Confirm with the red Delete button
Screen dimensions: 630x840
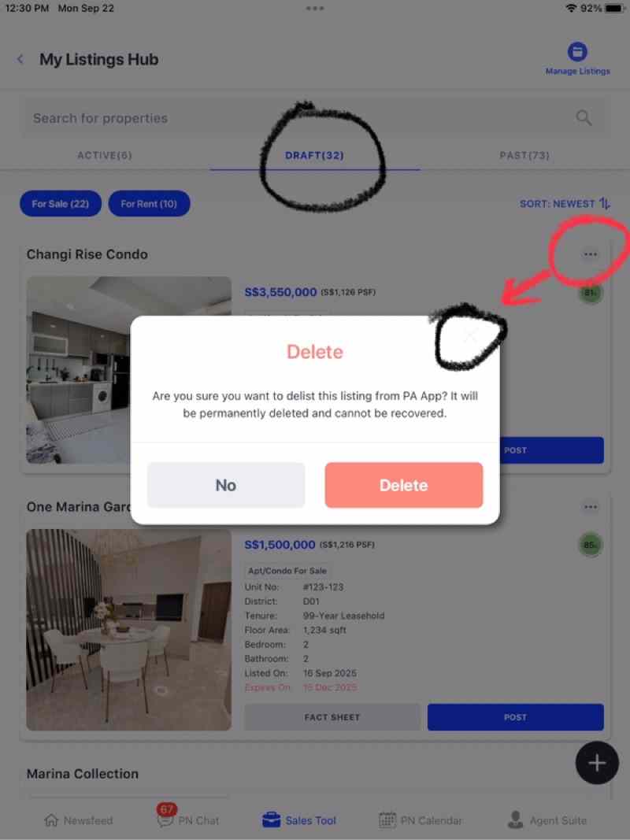pos(404,485)
